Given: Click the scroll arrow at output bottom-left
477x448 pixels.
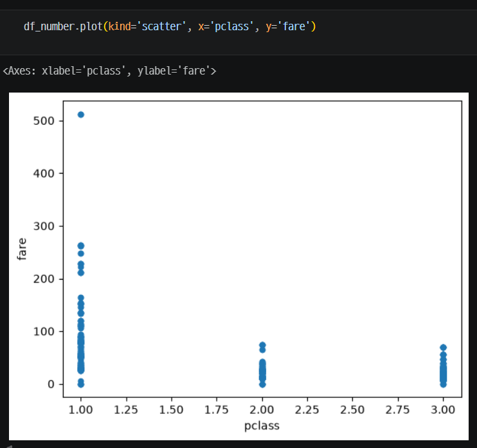Looking at the screenshot, I should pyautogui.click(x=9, y=446).
